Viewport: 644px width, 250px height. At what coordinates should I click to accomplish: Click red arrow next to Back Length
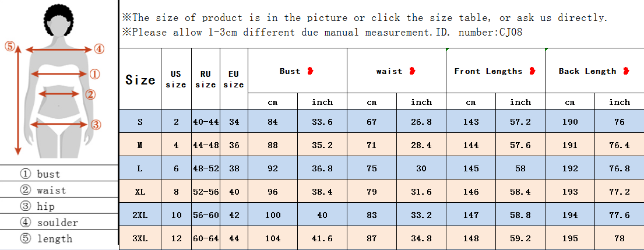pos(626,71)
